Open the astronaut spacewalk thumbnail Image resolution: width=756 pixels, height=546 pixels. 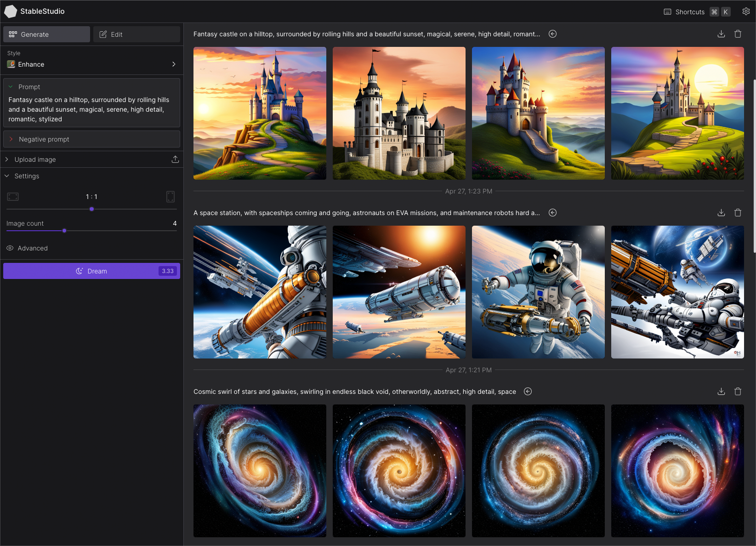(538, 292)
